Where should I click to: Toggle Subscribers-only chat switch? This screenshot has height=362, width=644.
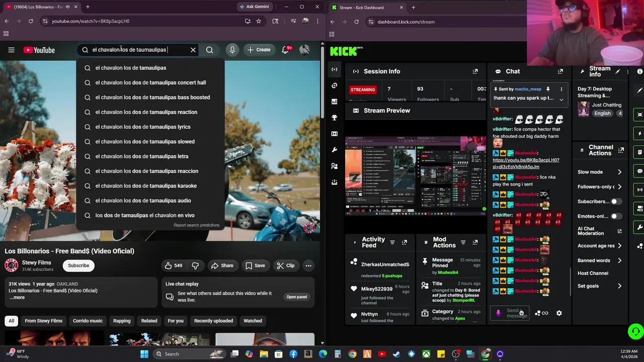(x=616, y=202)
